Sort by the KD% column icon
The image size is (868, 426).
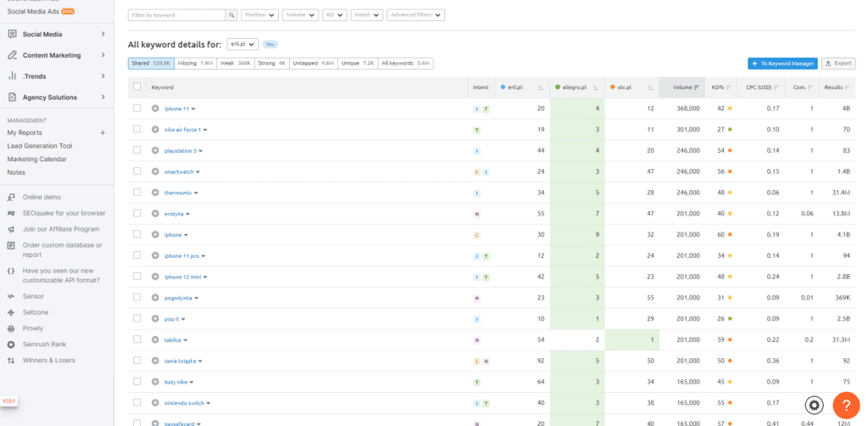pos(729,87)
